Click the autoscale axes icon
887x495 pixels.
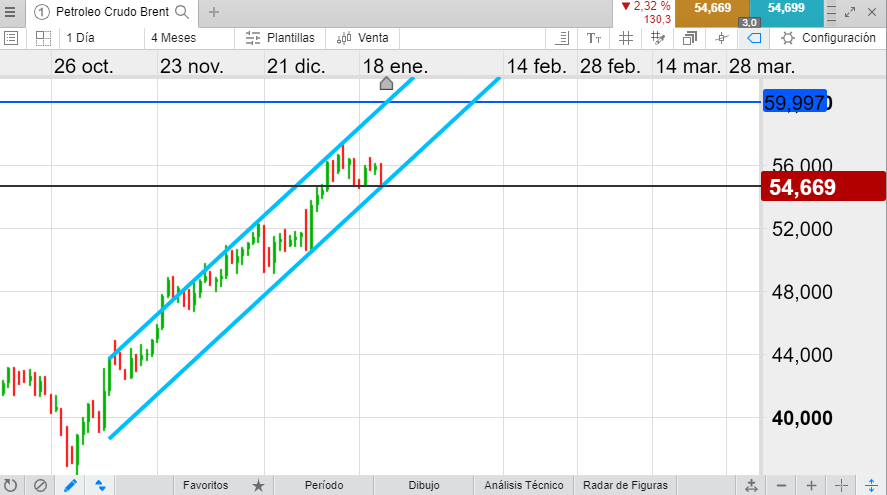click(751, 485)
